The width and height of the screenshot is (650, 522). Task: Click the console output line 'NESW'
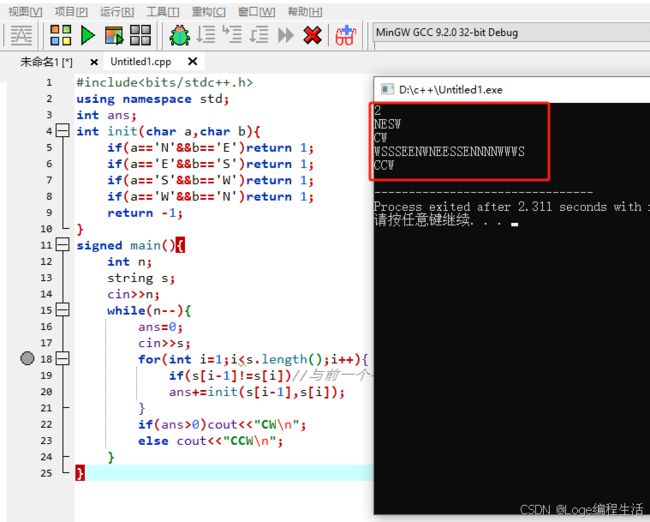pyautogui.click(x=387, y=124)
